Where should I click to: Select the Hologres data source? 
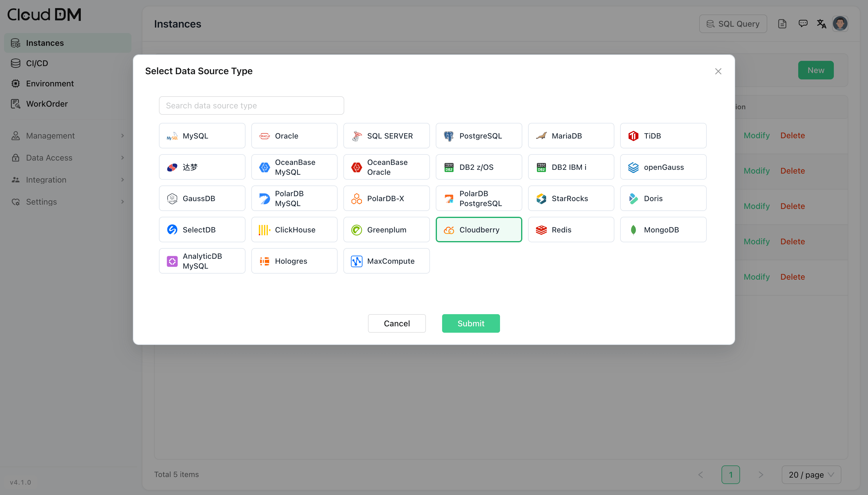coord(294,261)
